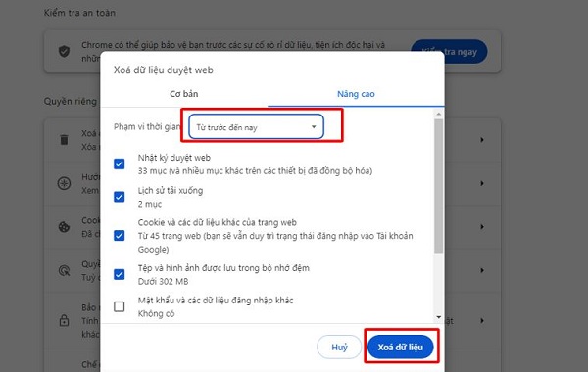Click the dialog scrollbar thumb

point(439,186)
